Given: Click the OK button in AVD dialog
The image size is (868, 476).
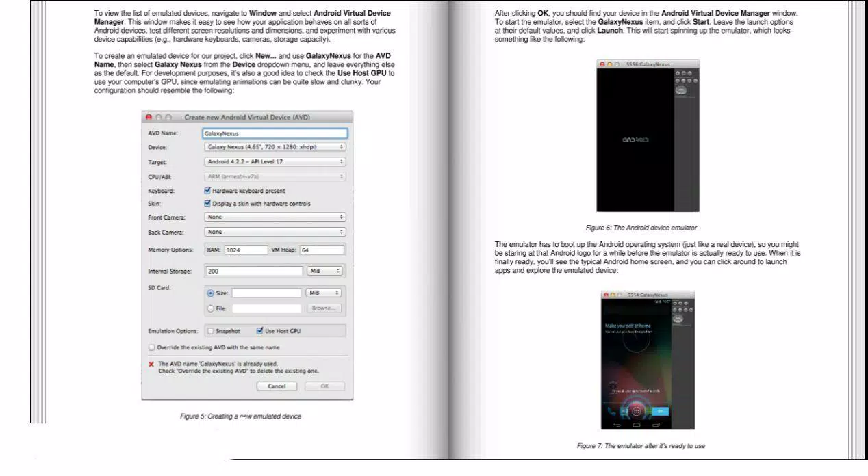Looking at the screenshot, I should tap(324, 386).
